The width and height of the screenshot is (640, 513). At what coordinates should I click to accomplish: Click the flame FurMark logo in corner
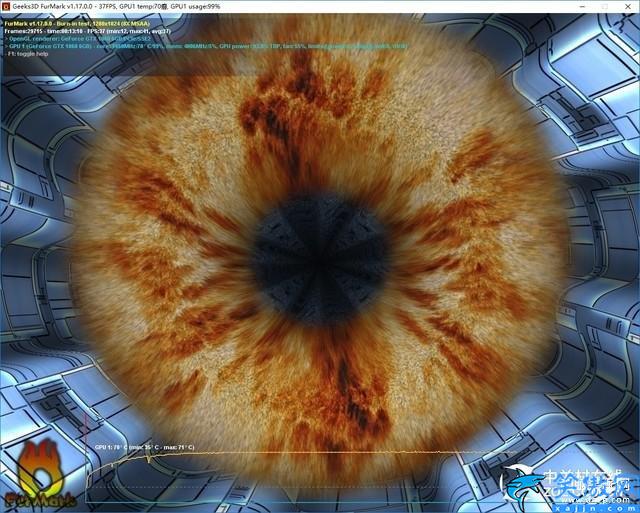(40, 474)
